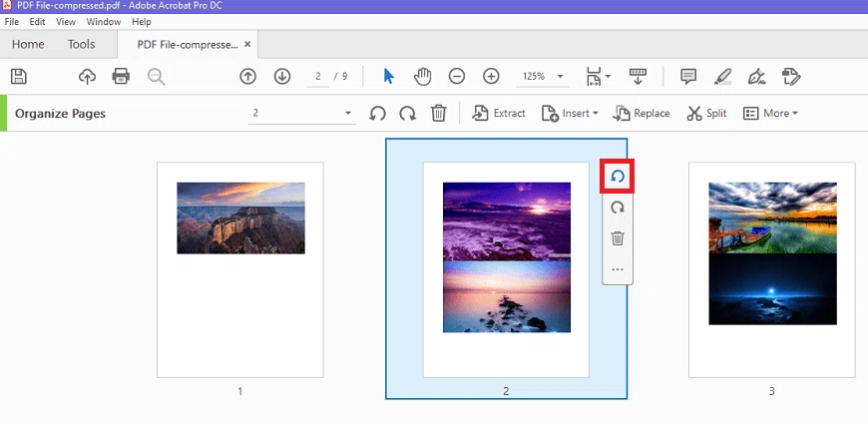Zoom in with the plus icon

[x=491, y=77]
